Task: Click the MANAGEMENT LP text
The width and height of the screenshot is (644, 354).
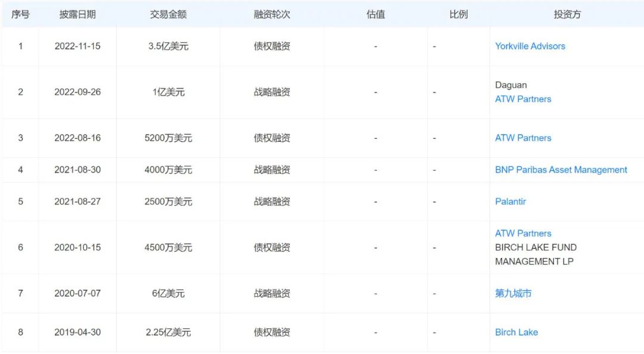Action: click(x=534, y=262)
